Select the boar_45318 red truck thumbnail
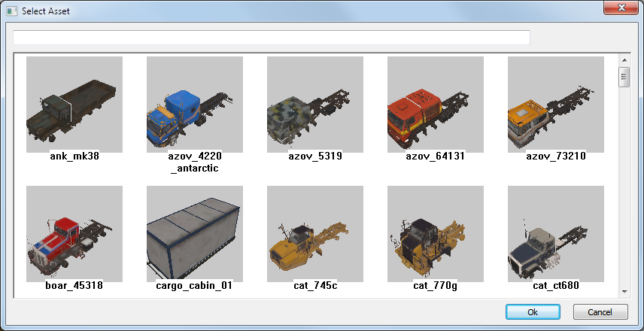Viewport: 644px width, 331px height. coord(74,234)
